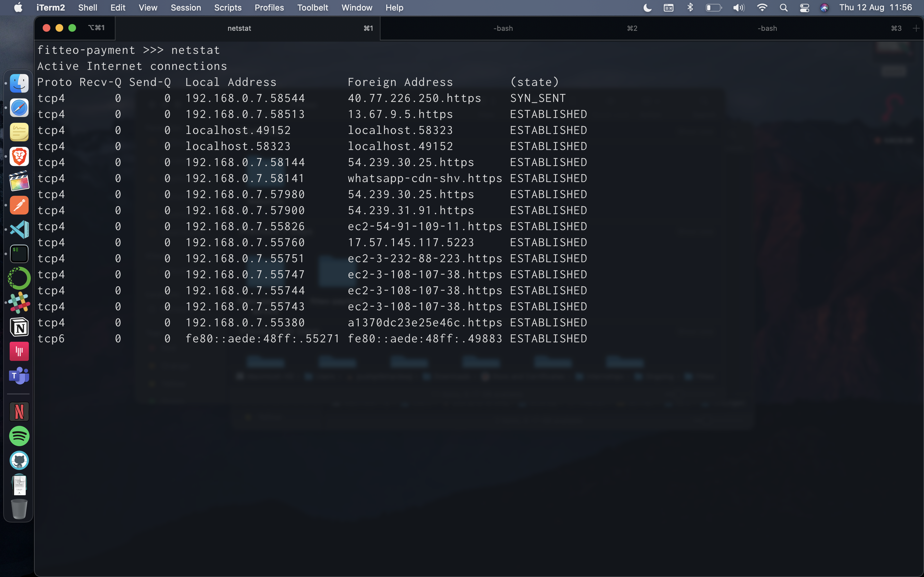This screenshot has height=577, width=924.
Task: Launch Safari from the dock
Action: (19, 108)
